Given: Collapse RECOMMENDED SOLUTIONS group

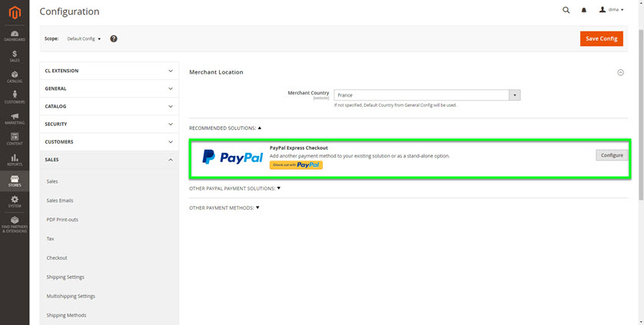Looking at the screenshot, I should [x=225, y=128].
